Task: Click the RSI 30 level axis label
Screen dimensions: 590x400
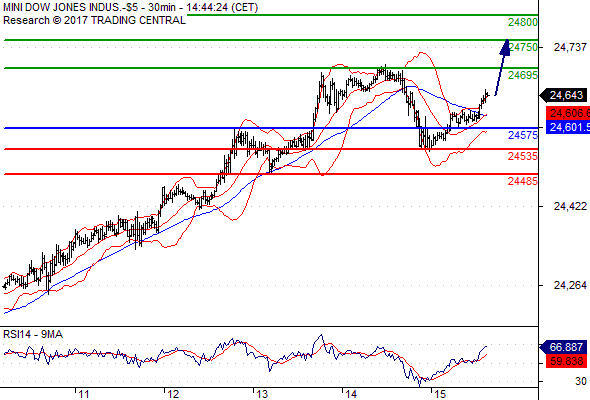Action: point(581,381)
